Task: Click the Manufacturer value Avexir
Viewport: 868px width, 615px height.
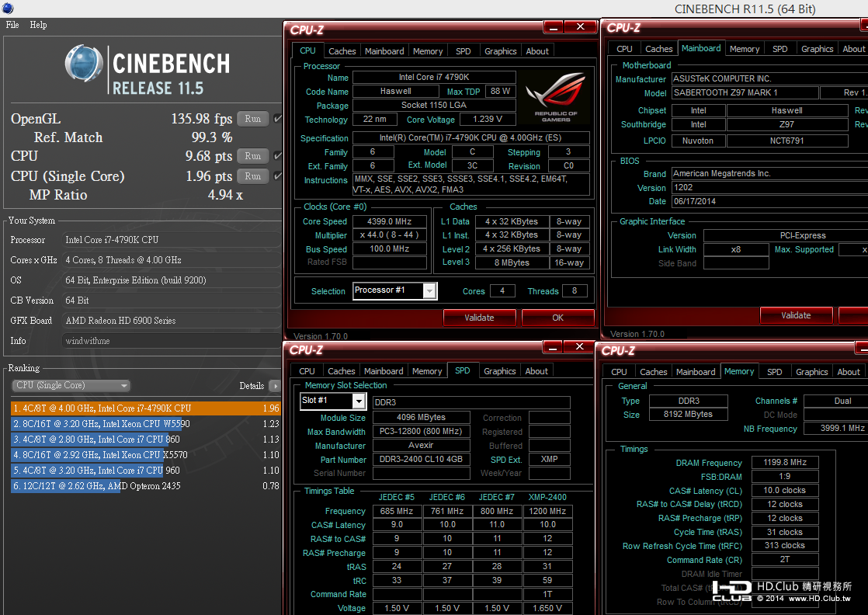Action: (421, 445)
